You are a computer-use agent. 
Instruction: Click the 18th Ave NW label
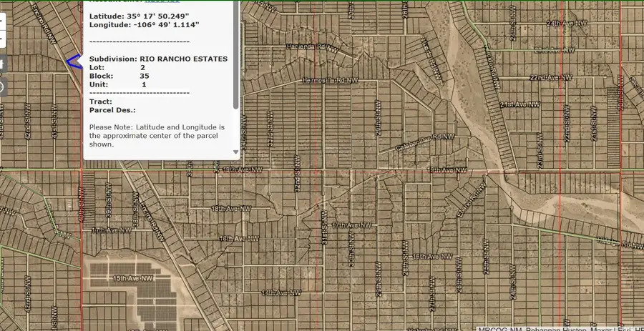(231, 208)
